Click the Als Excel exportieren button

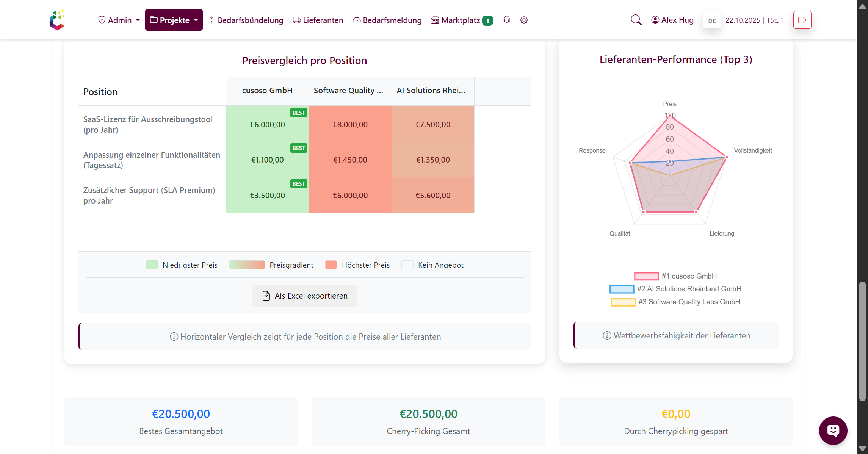pyautogui.click(x=304, y=296)
